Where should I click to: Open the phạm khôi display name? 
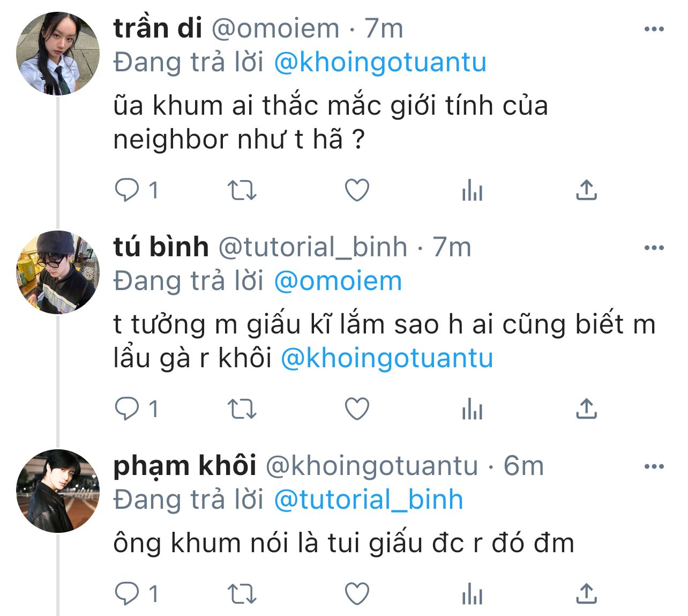coord(185,466)
